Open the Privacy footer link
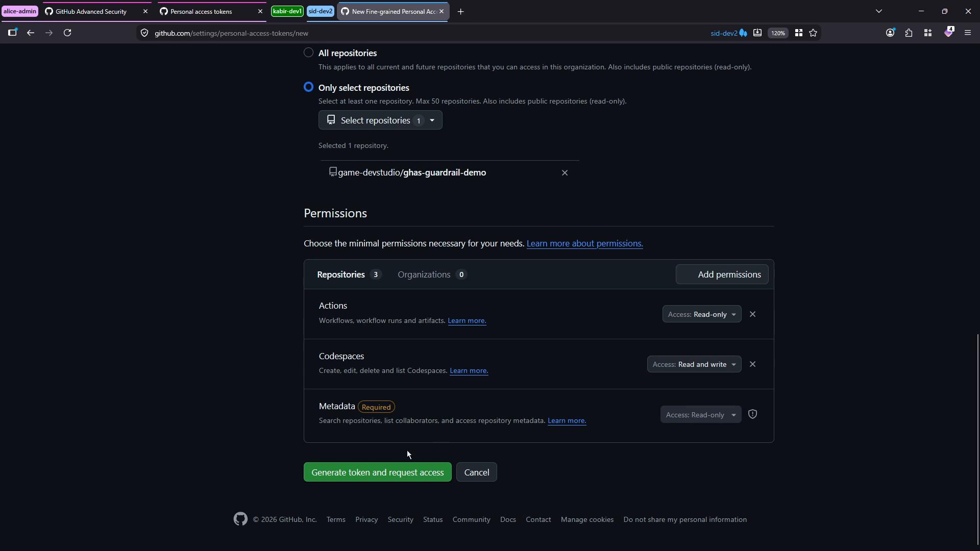Image resolution: width=980 pixels, height=551 pixels. [x=366, y=519]
